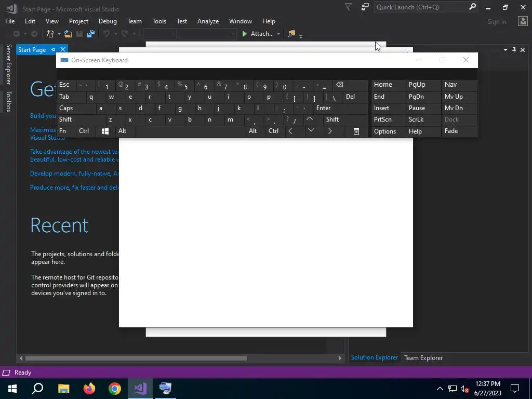Click the Start Page horizontal scrollbar thumb

point(136,358)
